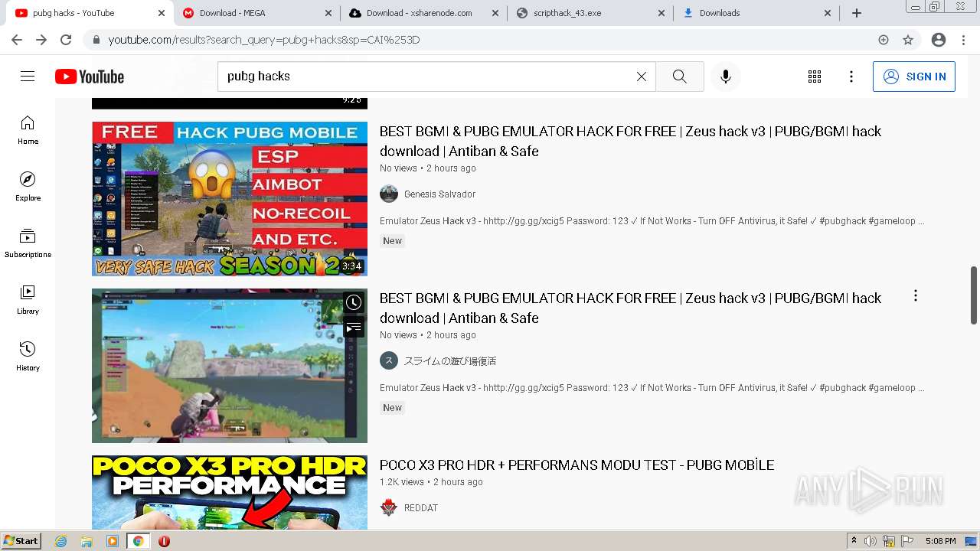
Task: Click the page vertical scrollbar thumb
Action: pyautogui.click(x=974, y=295)
